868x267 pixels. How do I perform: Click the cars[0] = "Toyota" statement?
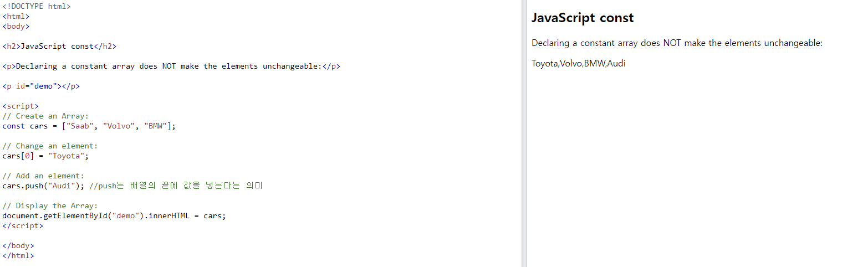pos(45,156)
